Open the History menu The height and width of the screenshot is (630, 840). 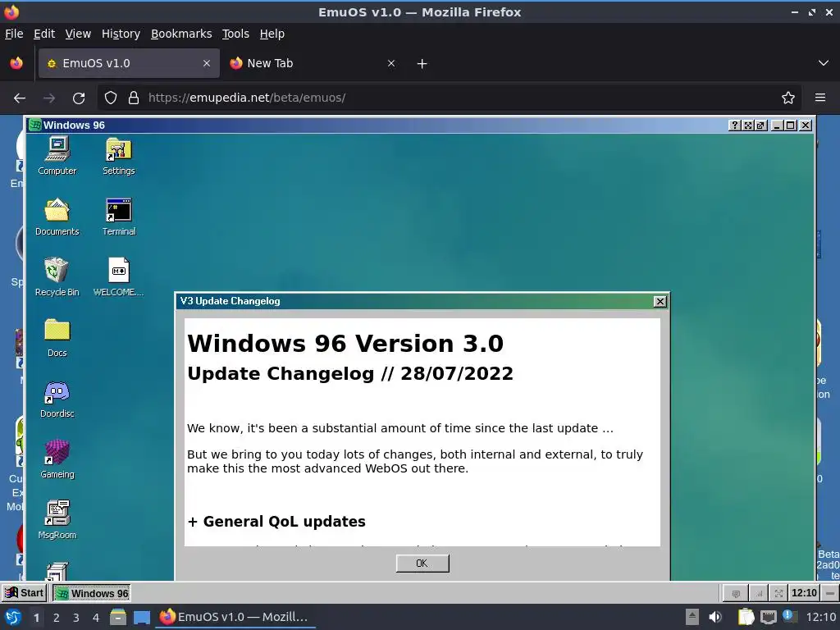tap(121, 34)
